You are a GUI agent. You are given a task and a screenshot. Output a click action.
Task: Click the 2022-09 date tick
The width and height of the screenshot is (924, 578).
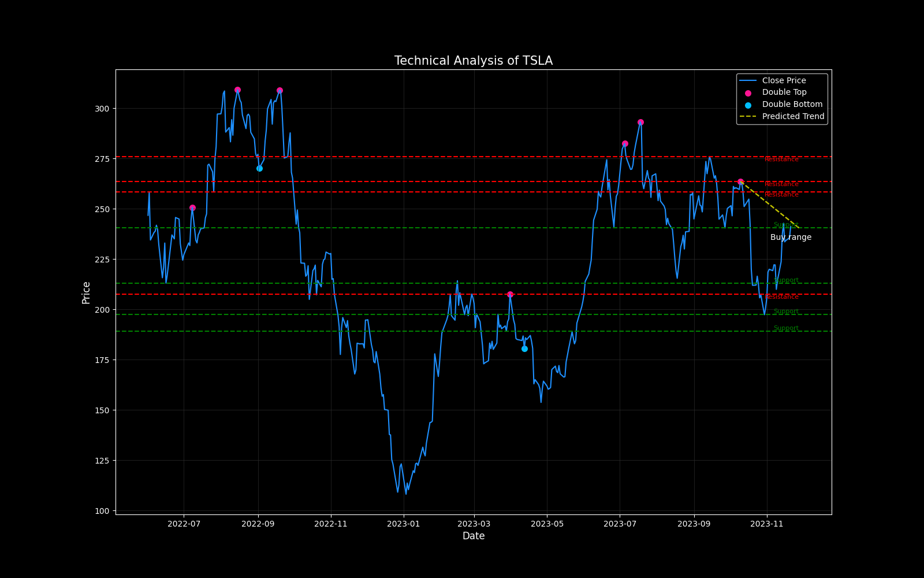tap(258, 524)
